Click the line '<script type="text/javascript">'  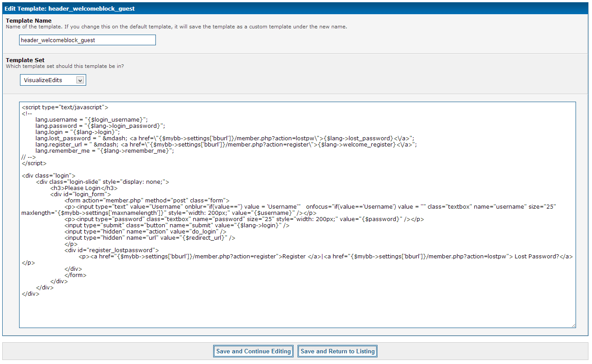(x=65, y=107)
